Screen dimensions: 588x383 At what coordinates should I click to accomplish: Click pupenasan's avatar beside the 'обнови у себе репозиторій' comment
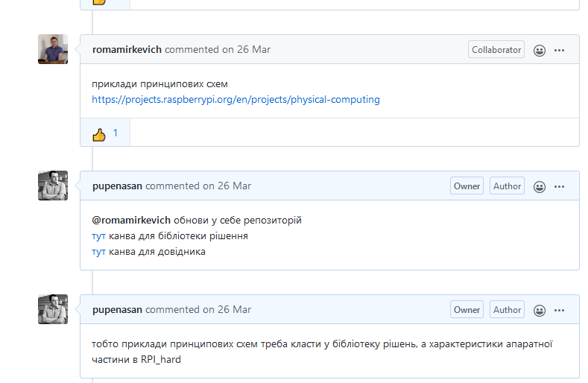(53, 186)
